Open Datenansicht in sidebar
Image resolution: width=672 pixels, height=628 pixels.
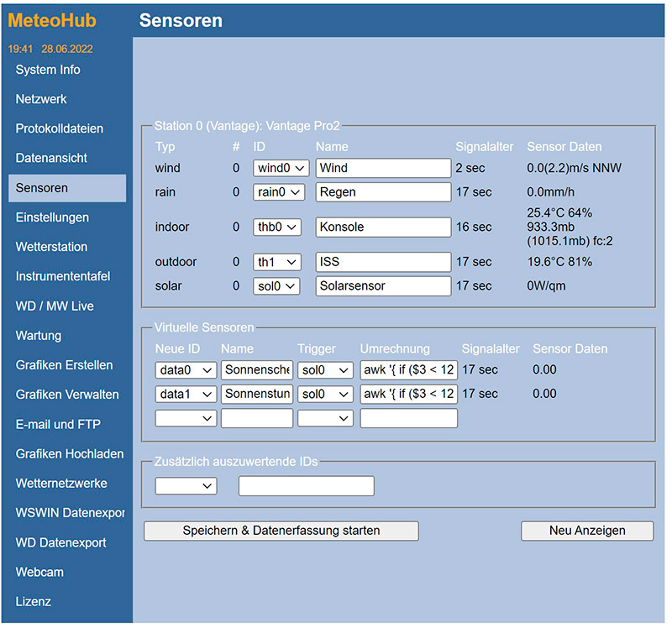[51, 159]
